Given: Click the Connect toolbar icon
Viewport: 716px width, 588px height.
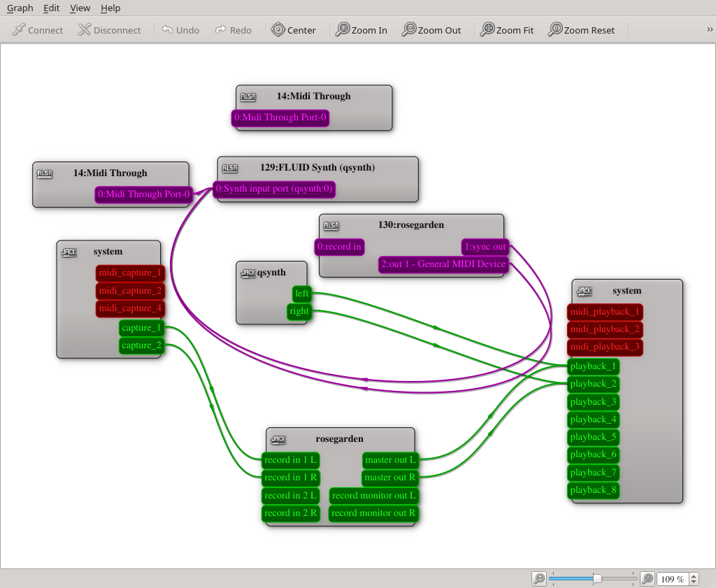Looking at the screenshot, I should pyautogui.click(x=19, y=29).
